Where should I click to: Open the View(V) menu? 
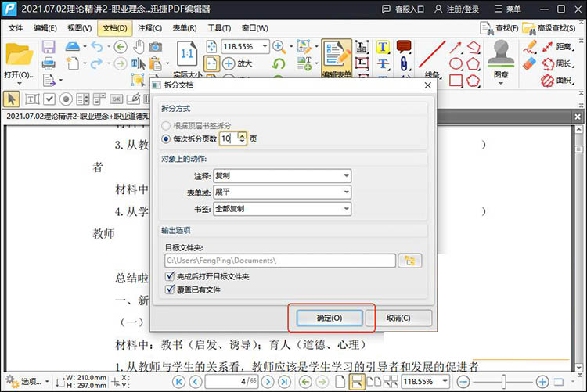click(x=79, y=28)
